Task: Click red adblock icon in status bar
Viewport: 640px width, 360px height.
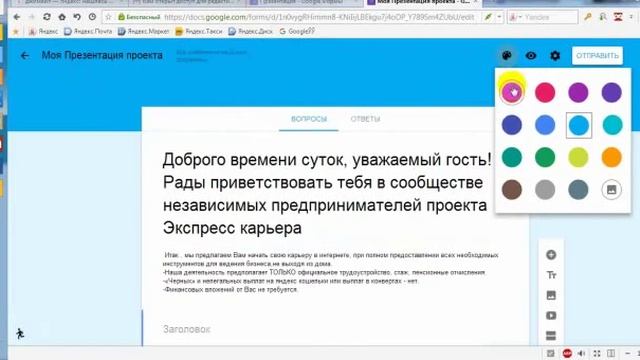Action: [567, 353]
